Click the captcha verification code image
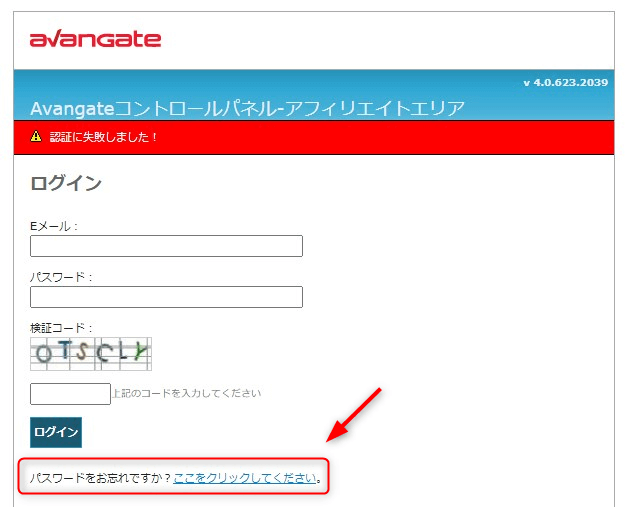629x507 pixels. (91, 354)
